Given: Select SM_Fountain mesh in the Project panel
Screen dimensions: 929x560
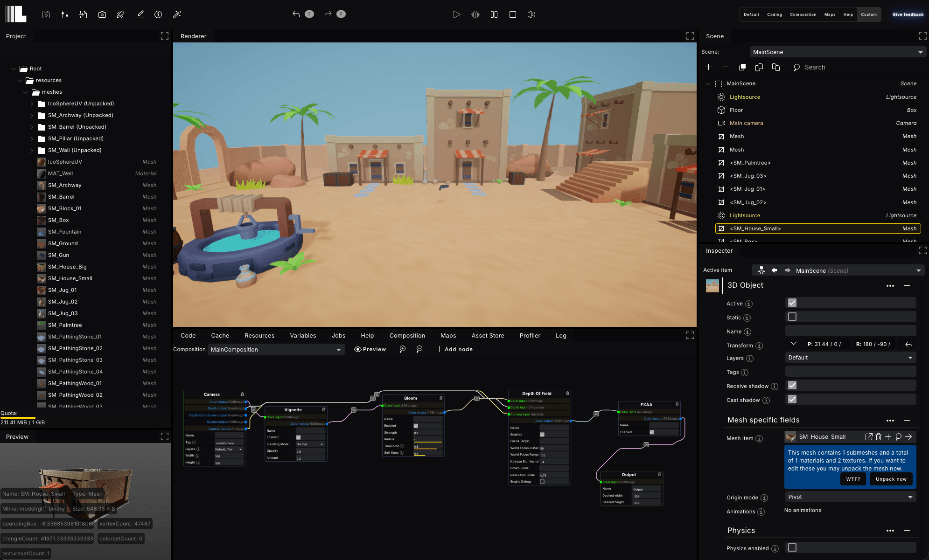Looking at the screenshot, I should pyautogui.click(x=65, y=232).
